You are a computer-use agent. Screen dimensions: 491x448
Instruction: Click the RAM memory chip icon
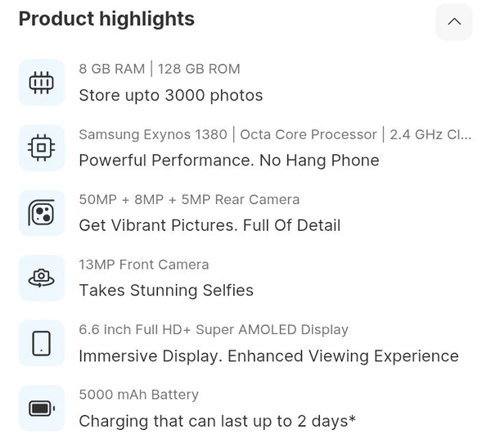click(42, 82)
